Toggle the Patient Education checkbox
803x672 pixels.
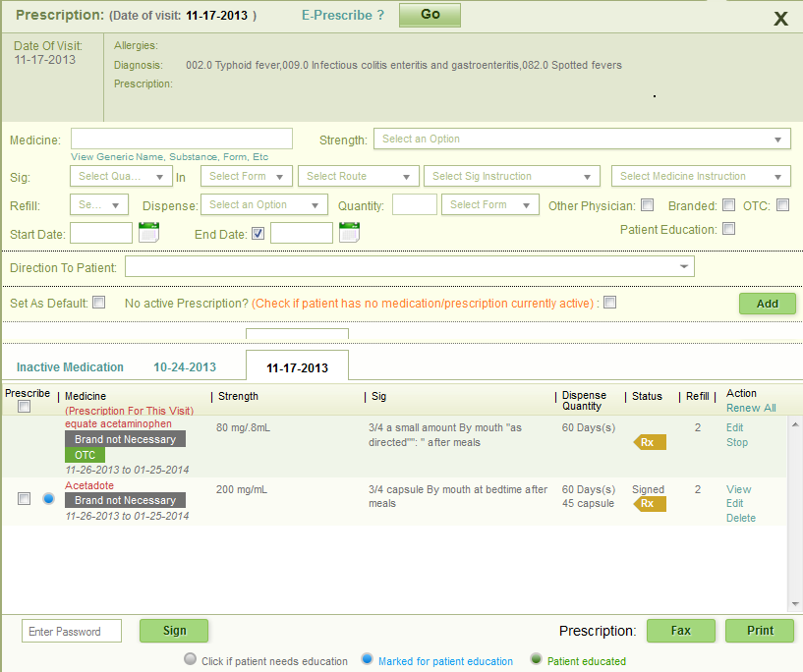[x=728, y=229]
